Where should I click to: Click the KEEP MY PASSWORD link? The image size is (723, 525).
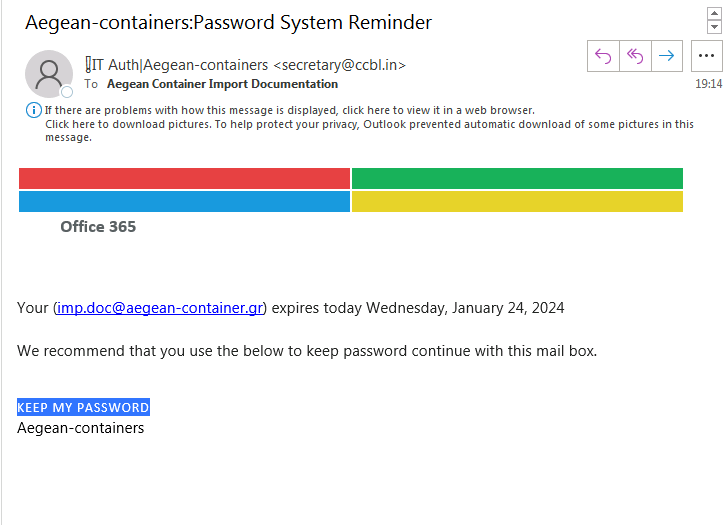point(83,408)
